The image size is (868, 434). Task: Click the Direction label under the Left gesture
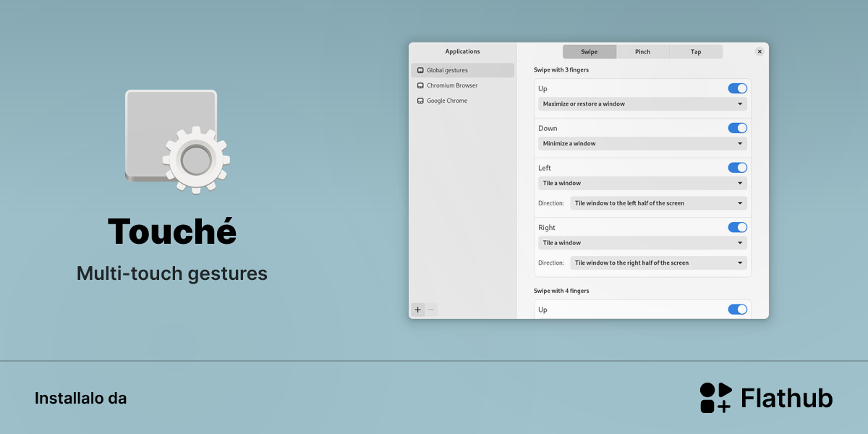click(x=551, y=203)
